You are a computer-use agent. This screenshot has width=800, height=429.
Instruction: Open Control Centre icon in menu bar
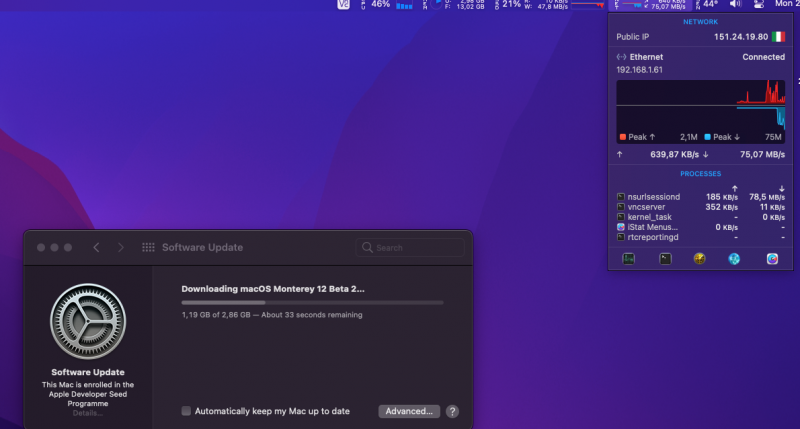pyautogui.click(x=759, y=4)
